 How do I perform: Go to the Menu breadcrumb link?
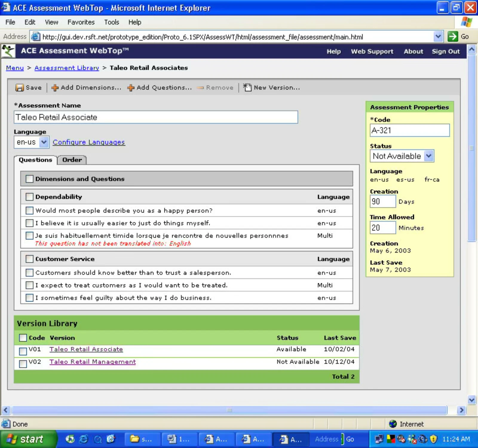point(15,68)
